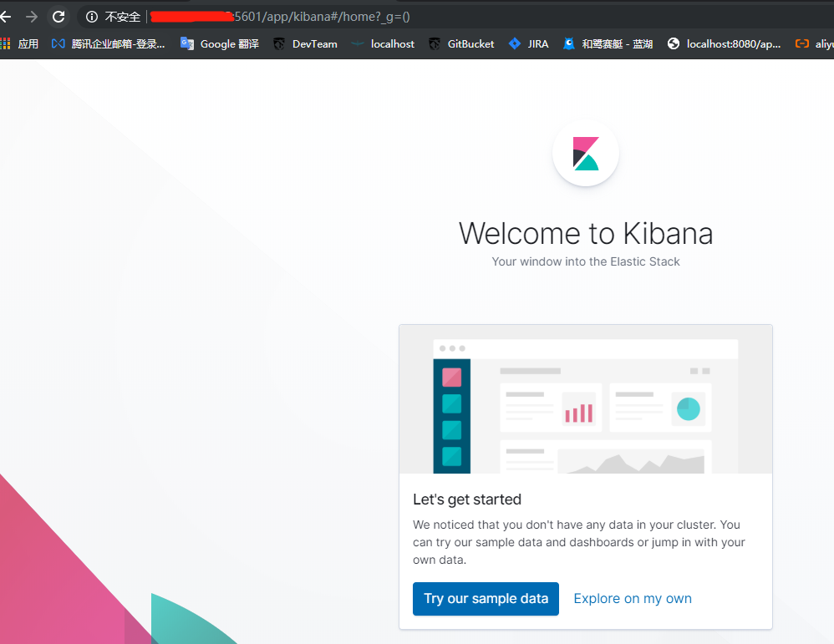Open the JIRA bookmark
The image size is (834, 644).
528,43
